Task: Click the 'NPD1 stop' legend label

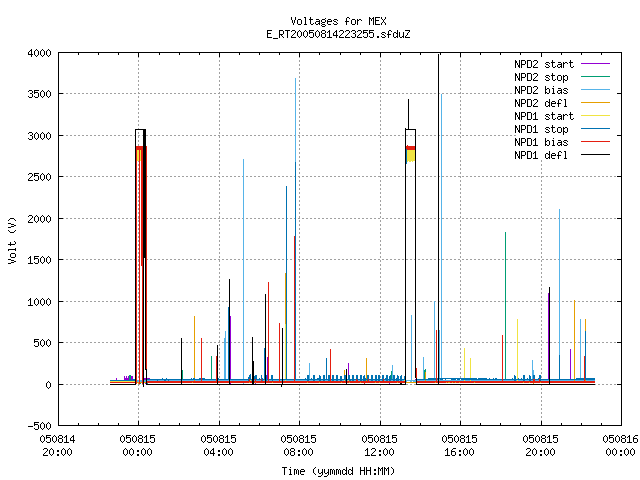Action: point(541,129)
